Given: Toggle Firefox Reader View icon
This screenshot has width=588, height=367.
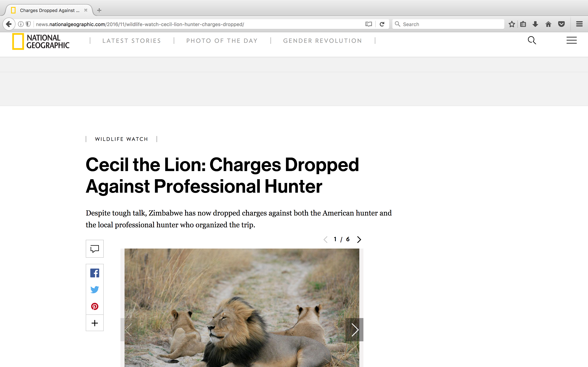Looking at the screenshot, I should click(x=368, y=24).
